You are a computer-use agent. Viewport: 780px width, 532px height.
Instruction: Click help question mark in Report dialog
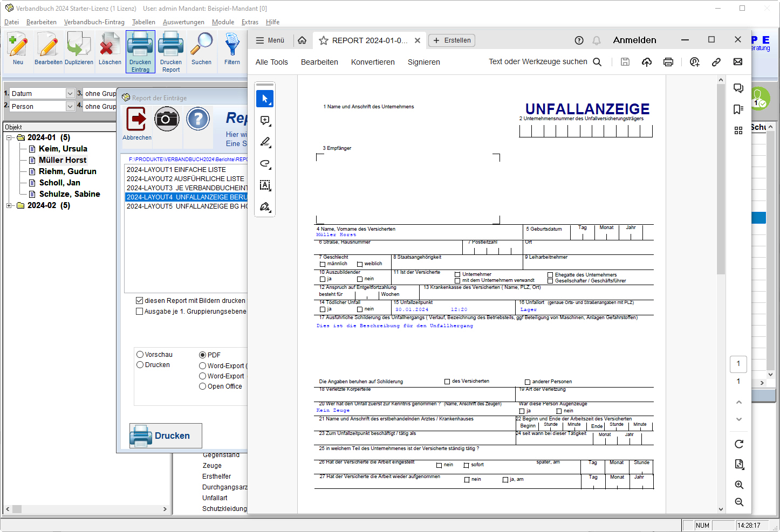(x=198, y=119)
